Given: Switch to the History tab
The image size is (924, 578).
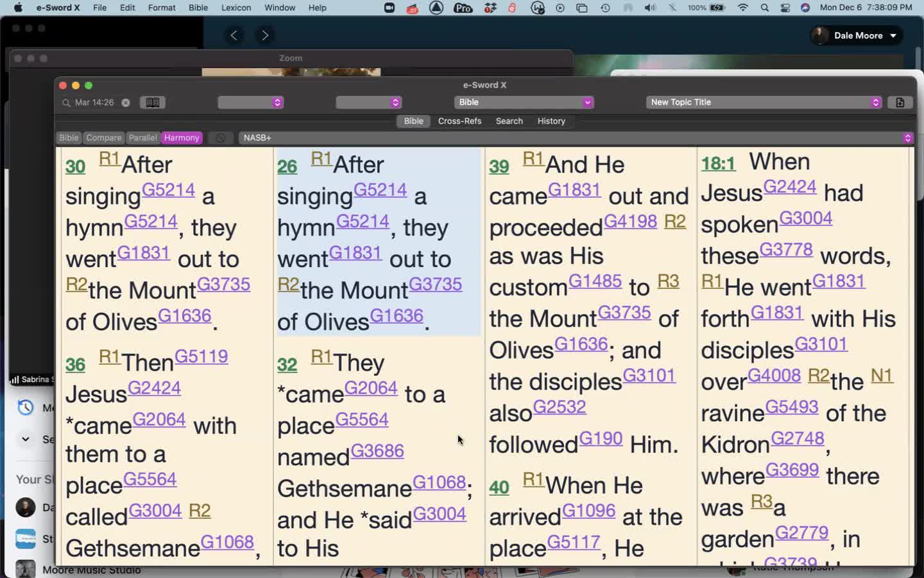Looking at the screenshot, I should coord(551,121).
